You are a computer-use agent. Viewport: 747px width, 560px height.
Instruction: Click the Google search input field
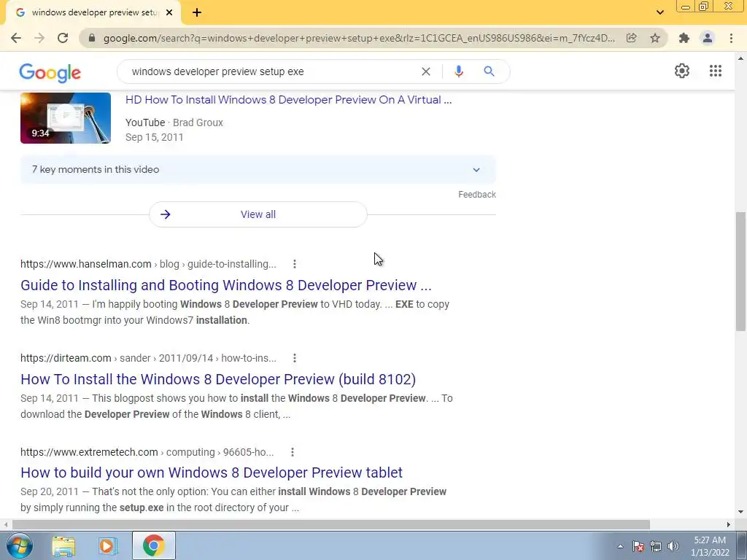[271, 71]
